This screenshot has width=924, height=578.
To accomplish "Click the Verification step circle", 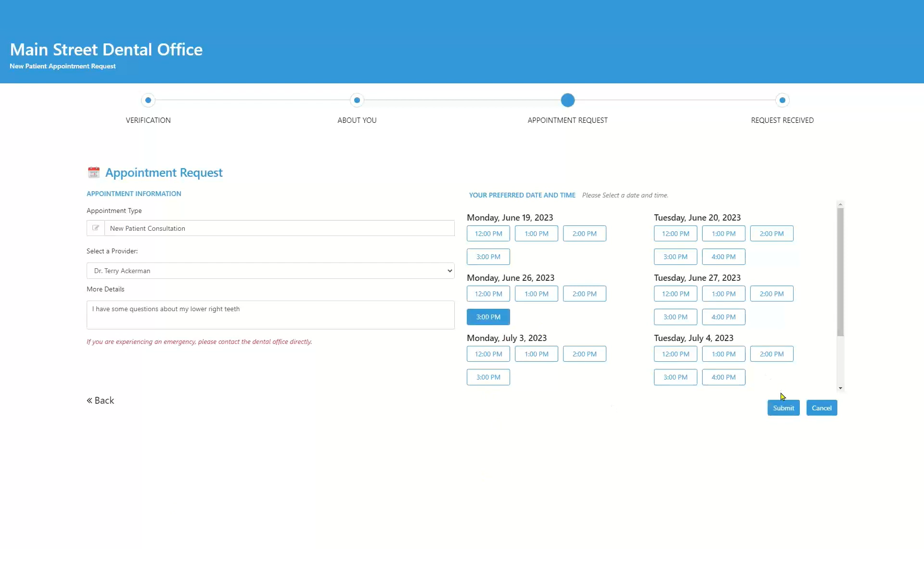I will pyautogui.click(x=148, y=100).
